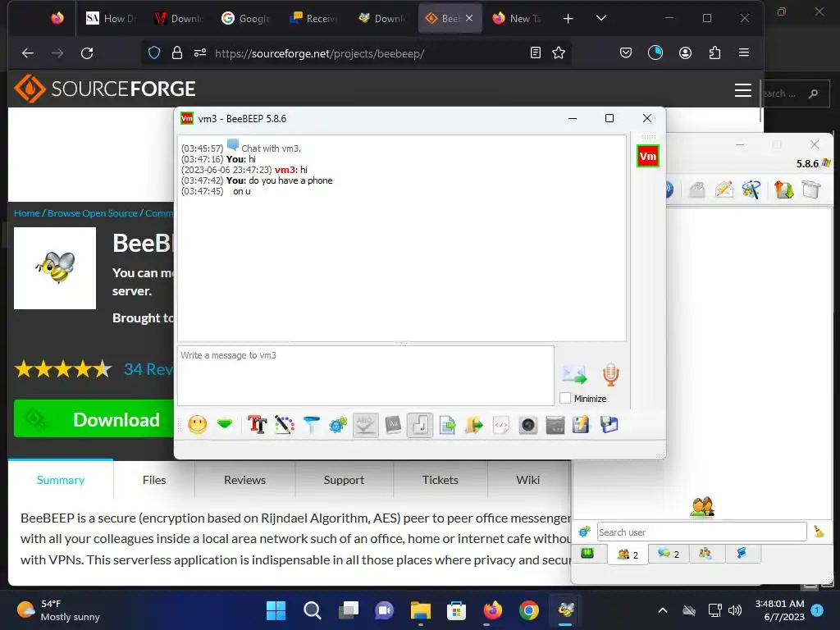The height and width of the screenshot is (630, 840).
Task: Open the font color pencil icon
Action: tap(285, 425)
